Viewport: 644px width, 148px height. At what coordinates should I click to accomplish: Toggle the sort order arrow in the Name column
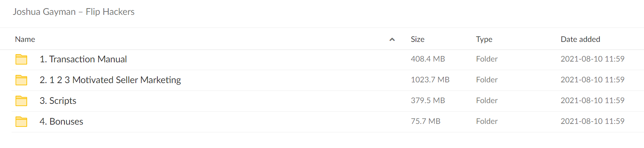tap(392, 39)
